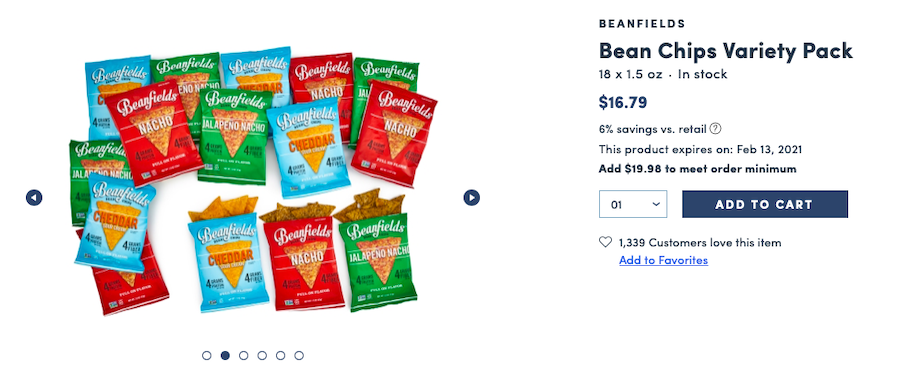
Task: Click the previous image arrow
Action: pos(34,198)
